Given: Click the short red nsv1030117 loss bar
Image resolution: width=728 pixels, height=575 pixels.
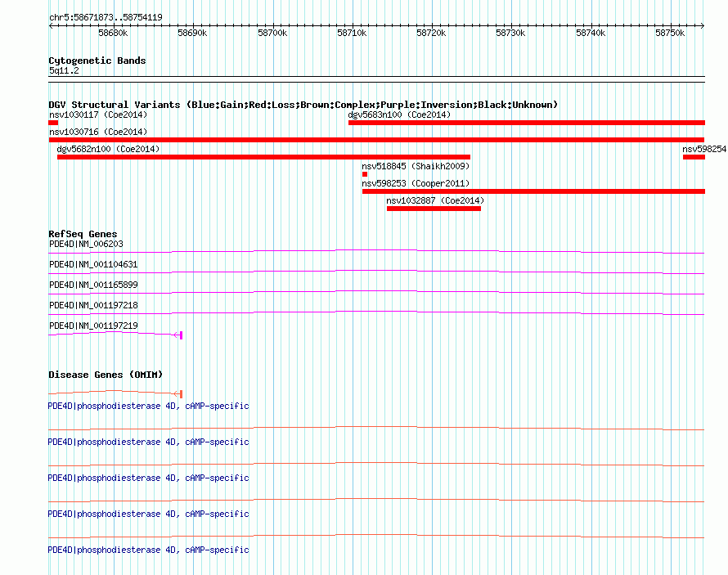Looking at the screenshot, I should click(x=53, y=123).
